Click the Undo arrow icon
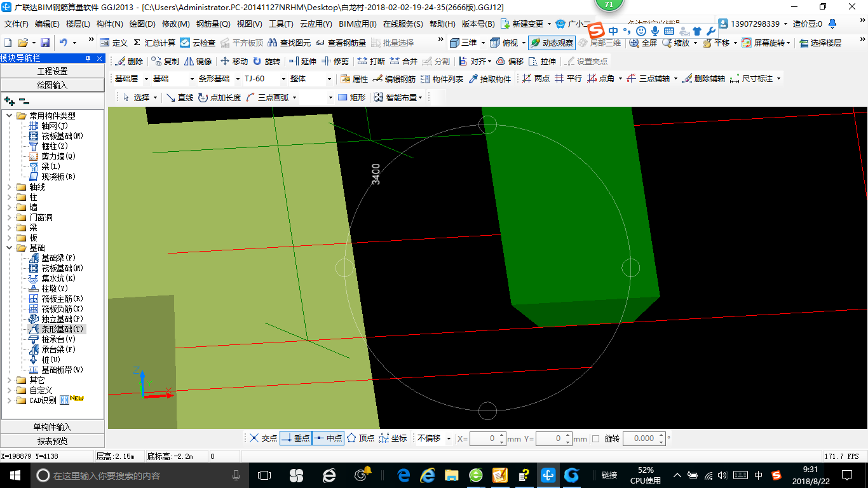The width and height of the screenshot is (868, 488). (x=64, y=43)
